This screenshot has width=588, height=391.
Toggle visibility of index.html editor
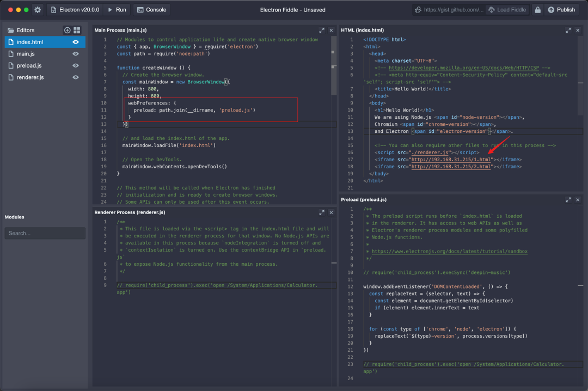75,42
